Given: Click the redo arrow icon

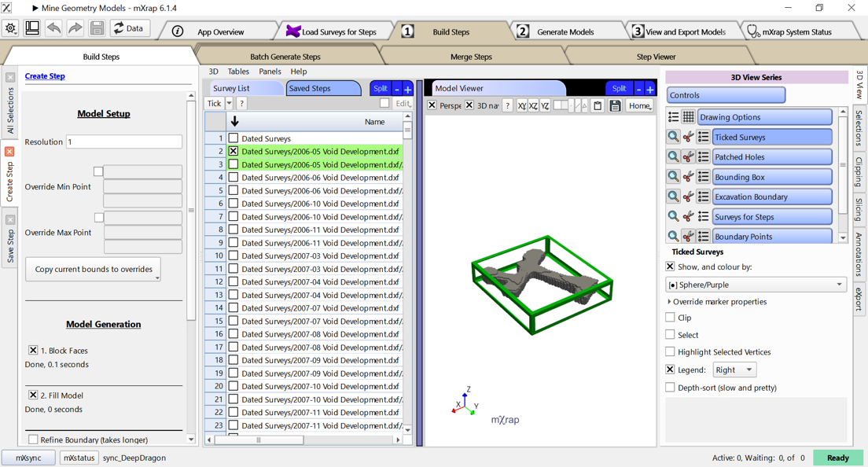Looking at the screenshot, I should coord(75,28).
